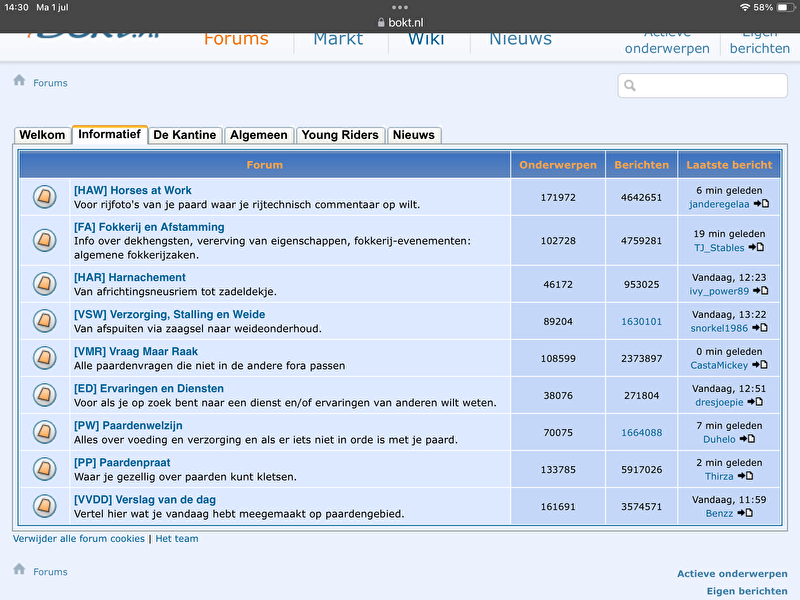Viewport: 800px width, 600px height.
Task: Open Forums in the top navigation
Action: pyautogui.click(x=236, y=39)
